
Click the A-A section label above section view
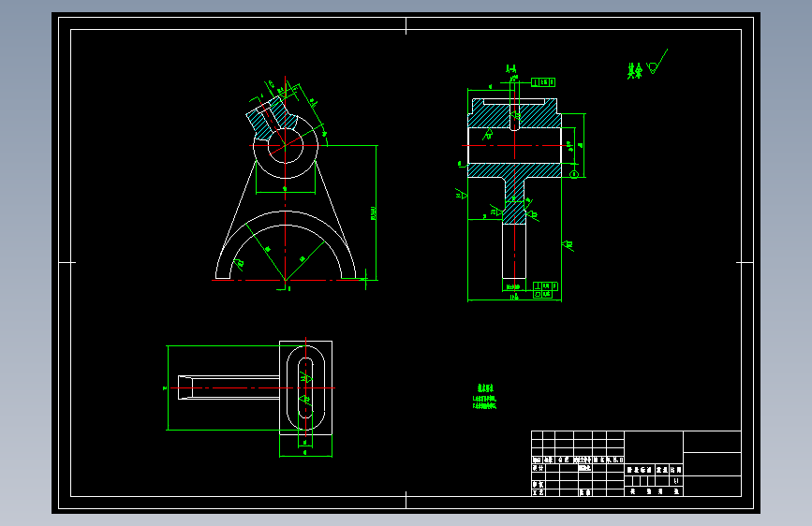(511, 68)
